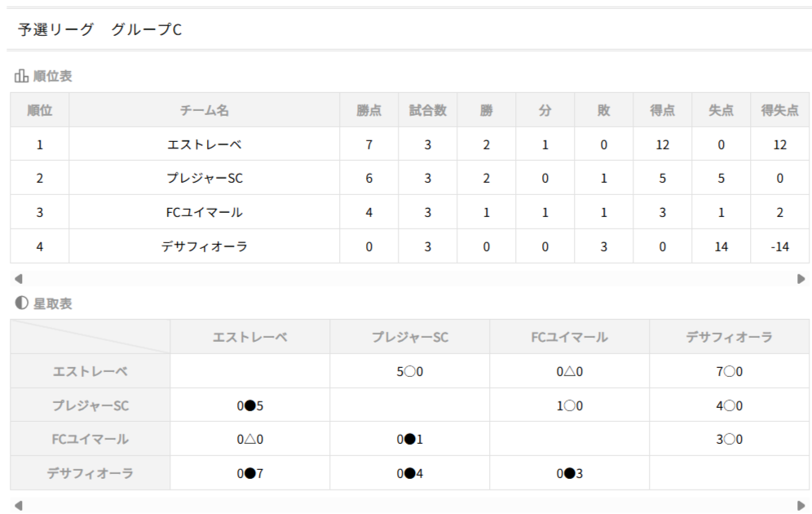Click デサフィオーラ in the standings table

click(x=204, y=246)
